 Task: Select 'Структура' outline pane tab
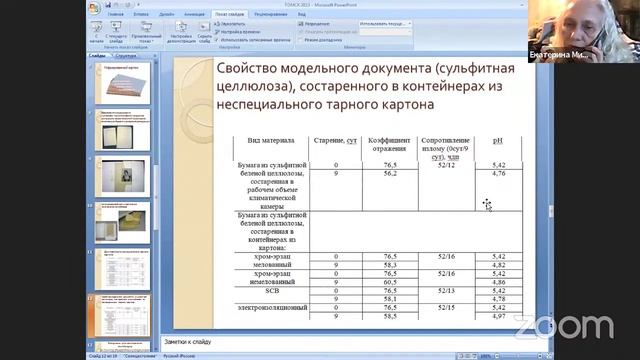126,56
